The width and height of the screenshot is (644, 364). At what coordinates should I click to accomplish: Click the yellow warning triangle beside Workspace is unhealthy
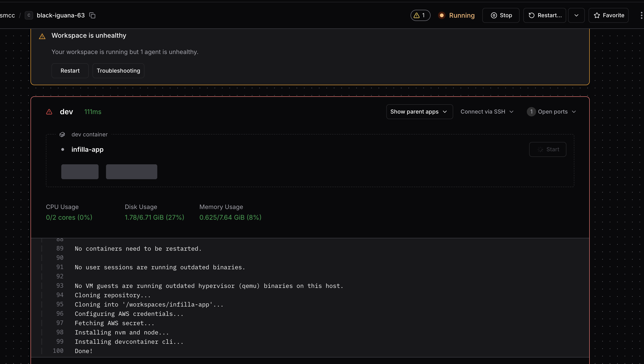click(42, 37)
